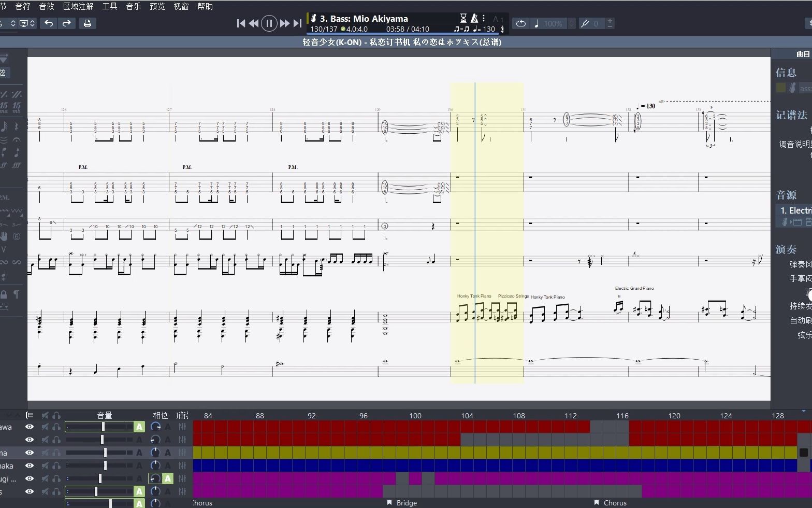The width and height of the screenshot is (812, 508).
Task: Open the page layout dropdown in the toolbar
Action: (27, 23)
